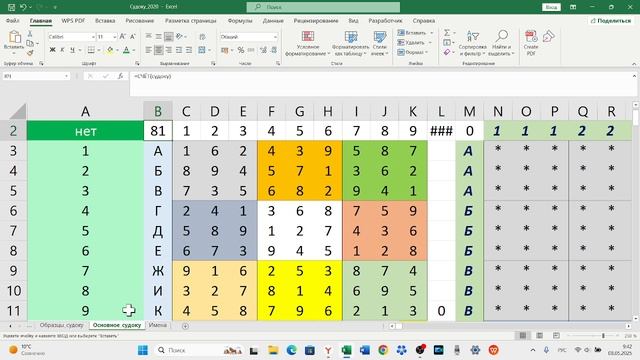Screen dimensions: 640x360
Task: Toggle italic К formatting
Action: [x=62, y=50]
